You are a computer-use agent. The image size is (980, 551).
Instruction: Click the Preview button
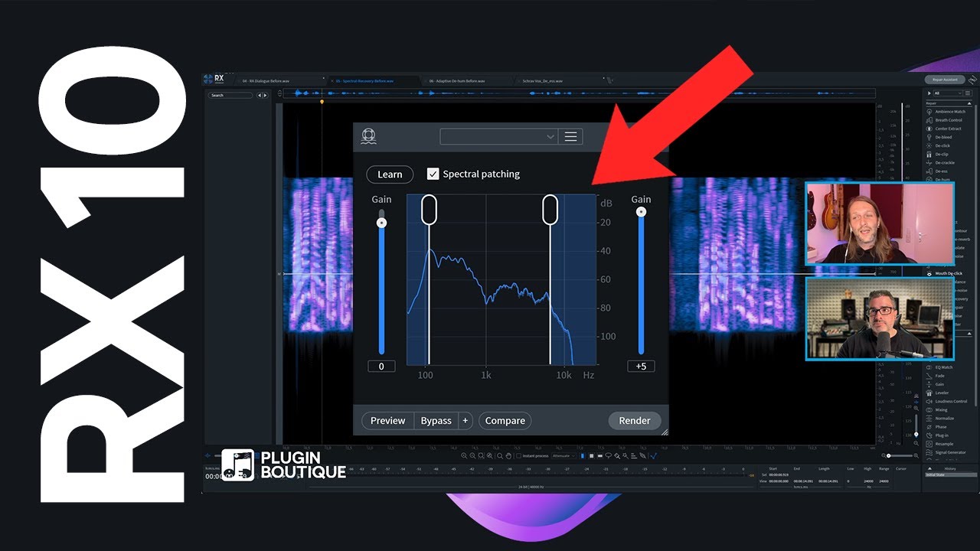pos(387,420)
